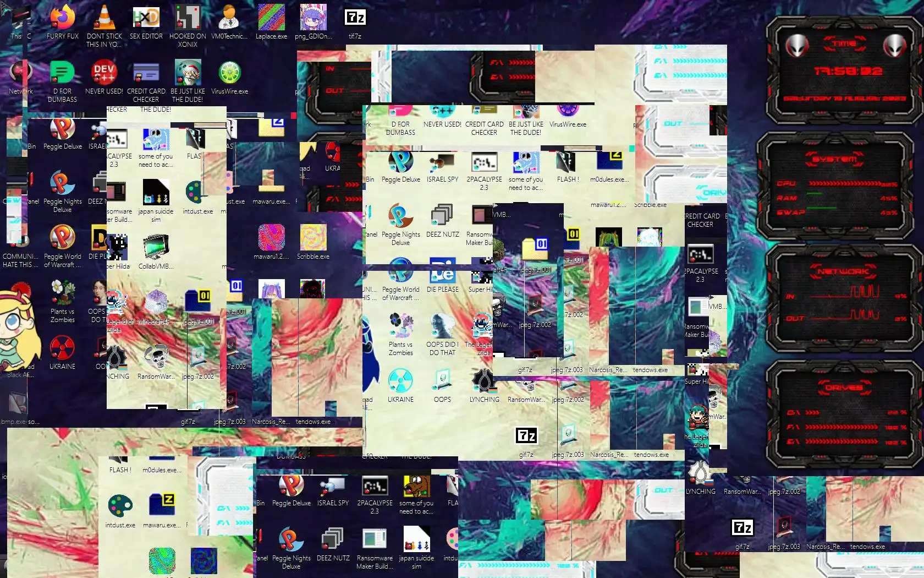Open the pink swirl mawaru1.2... icon
Image resolution: width=924 pixels, height=578 pixels.
[271, 238]
